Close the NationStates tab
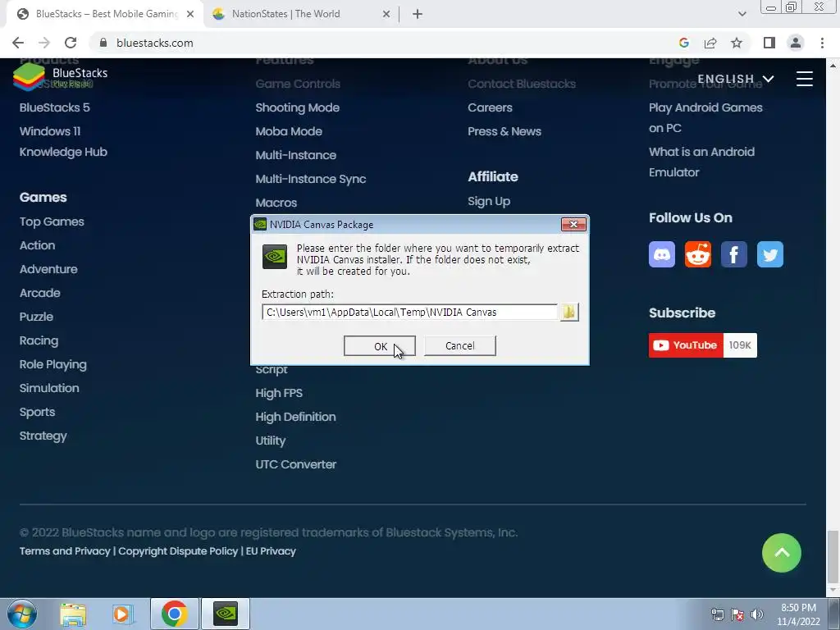 click(386, 15)
